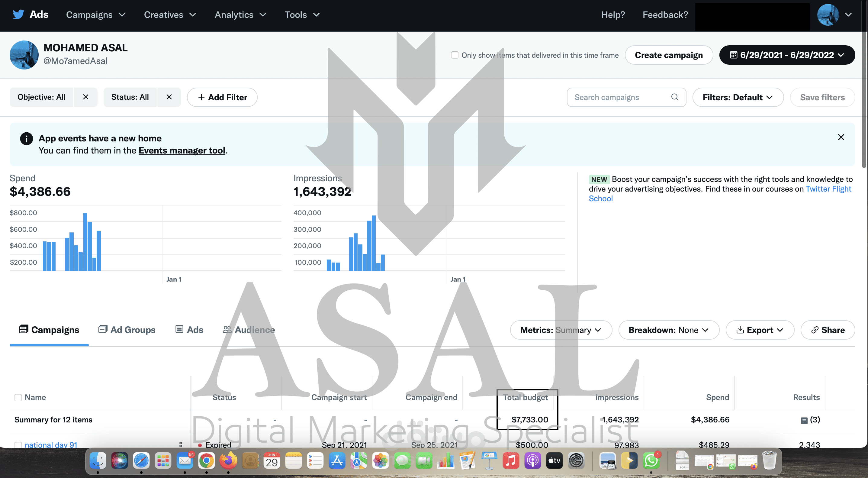Remove the Status: All filter
The image size is (868, 478).
(169, 97)
